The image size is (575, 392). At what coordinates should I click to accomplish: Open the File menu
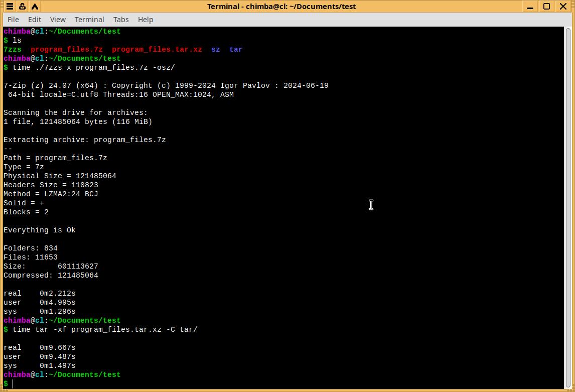[13, 20]
